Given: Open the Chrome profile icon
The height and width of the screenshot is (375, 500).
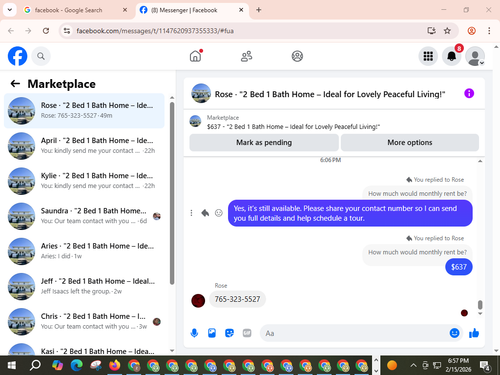Looking at the screenshot, I should 471,31.
